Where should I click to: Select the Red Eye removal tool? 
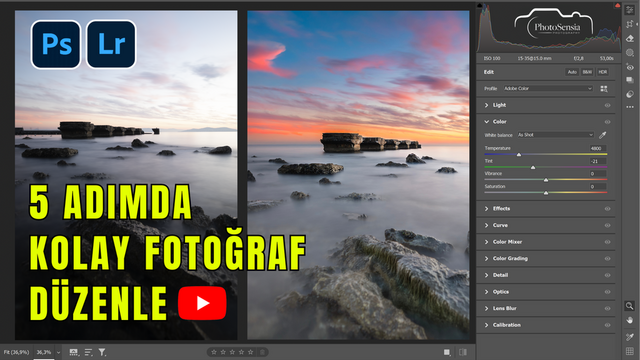click(x=630, y=67)
